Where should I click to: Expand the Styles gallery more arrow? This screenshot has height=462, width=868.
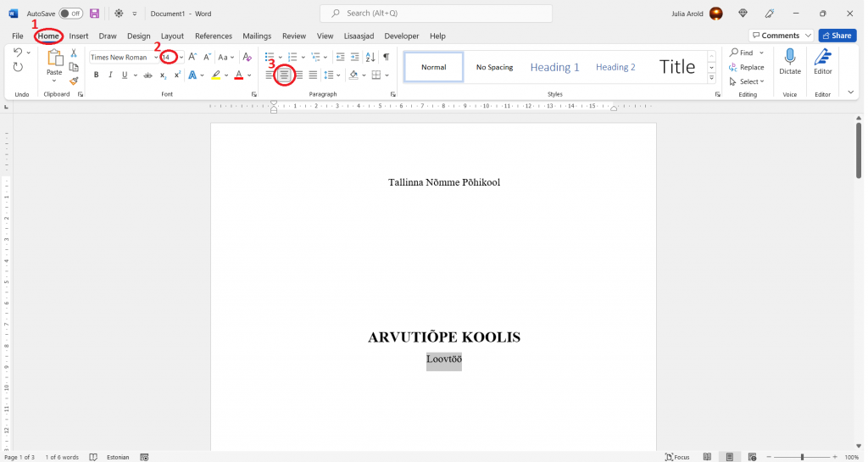click(x=711, y=79)
